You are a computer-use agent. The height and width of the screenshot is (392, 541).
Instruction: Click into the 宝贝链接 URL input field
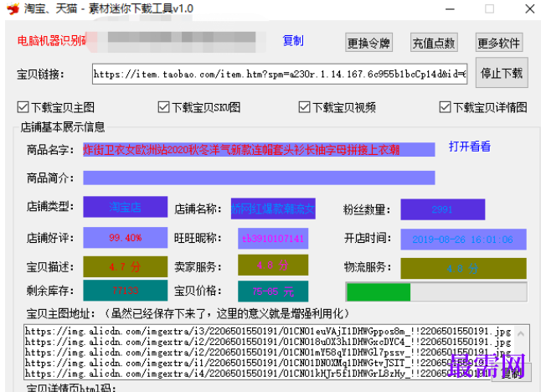point(280,74)
